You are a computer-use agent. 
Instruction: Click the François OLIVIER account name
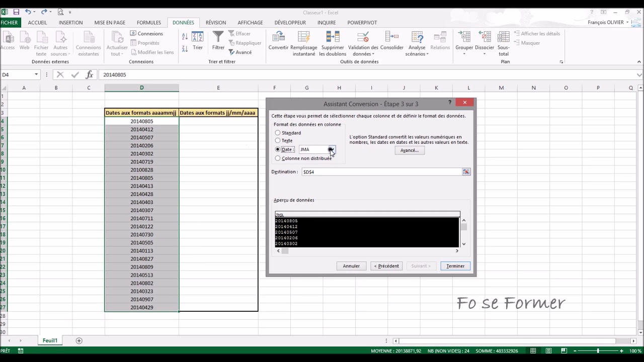(605, 23)
